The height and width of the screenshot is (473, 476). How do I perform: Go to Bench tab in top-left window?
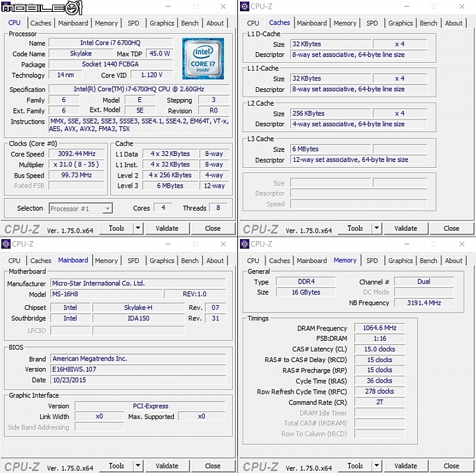[190, 23]
